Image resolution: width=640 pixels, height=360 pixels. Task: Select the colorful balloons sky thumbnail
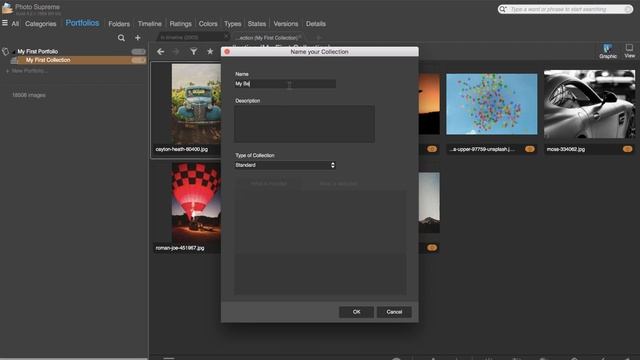tap(491, 104)
